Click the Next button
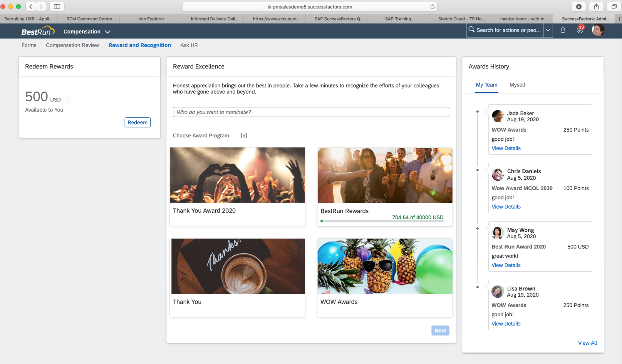622x364 pixels. (440, 331)
